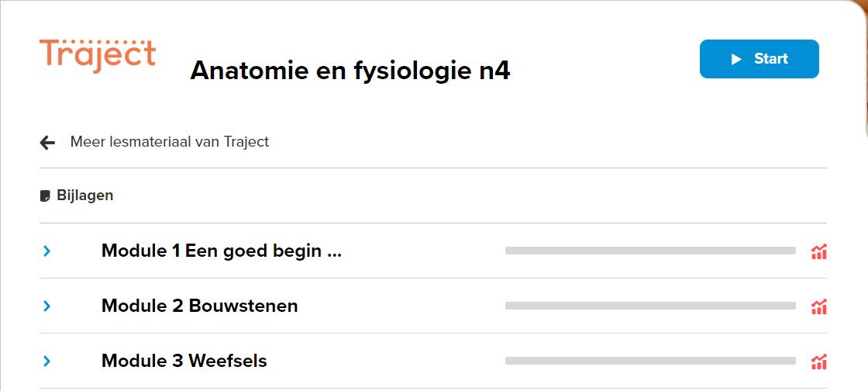The height and width of the screenshot is (391, 868).
Task: Click the back arrow icon
Action: coord(48,142)
